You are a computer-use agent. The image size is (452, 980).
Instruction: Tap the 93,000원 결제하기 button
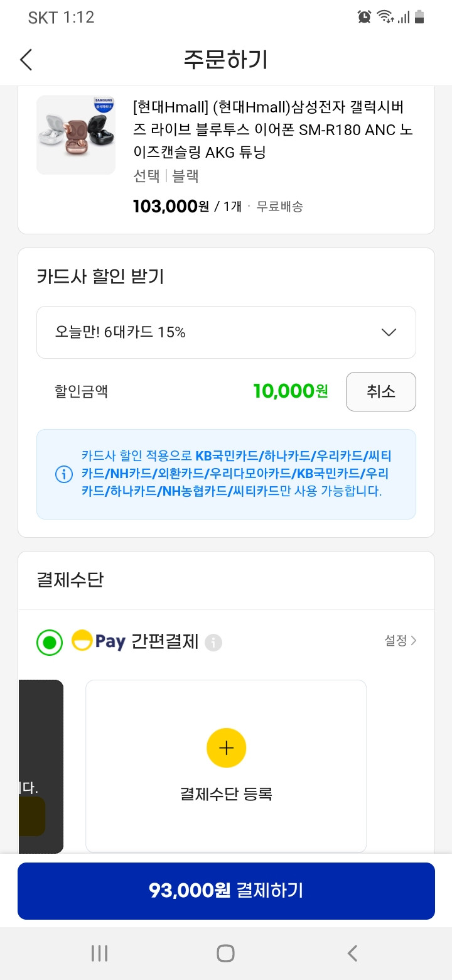[226, 891]
